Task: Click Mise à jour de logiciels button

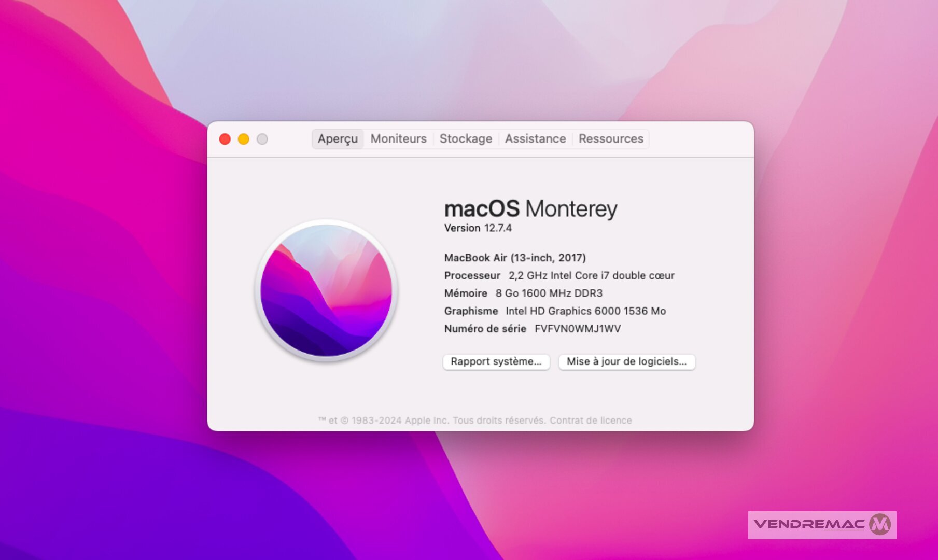Action: (x=626, y=361)
